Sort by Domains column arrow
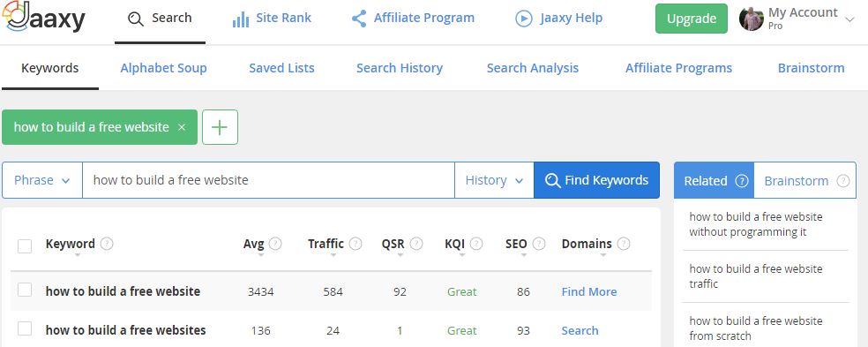This screenshot has width=868, height=347. 602,255
